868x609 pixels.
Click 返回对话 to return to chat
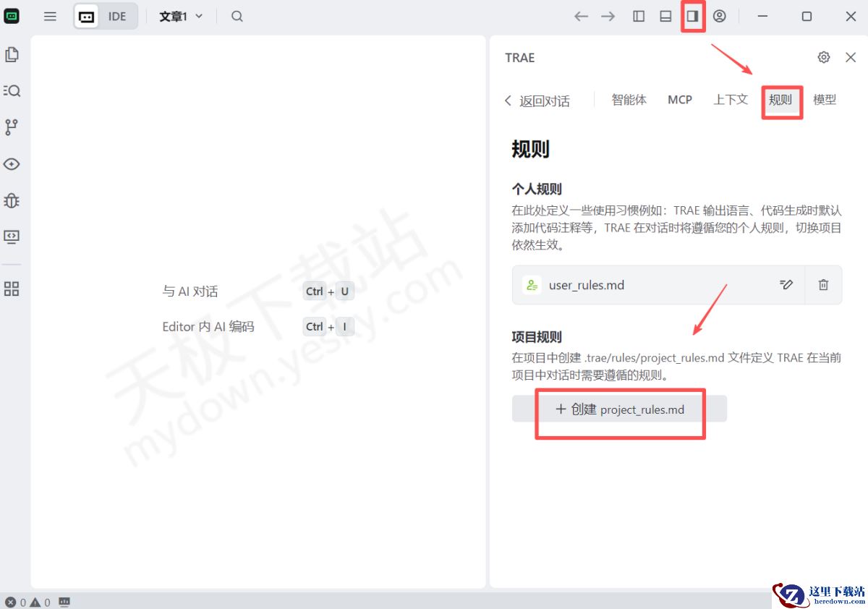[537, 101]
